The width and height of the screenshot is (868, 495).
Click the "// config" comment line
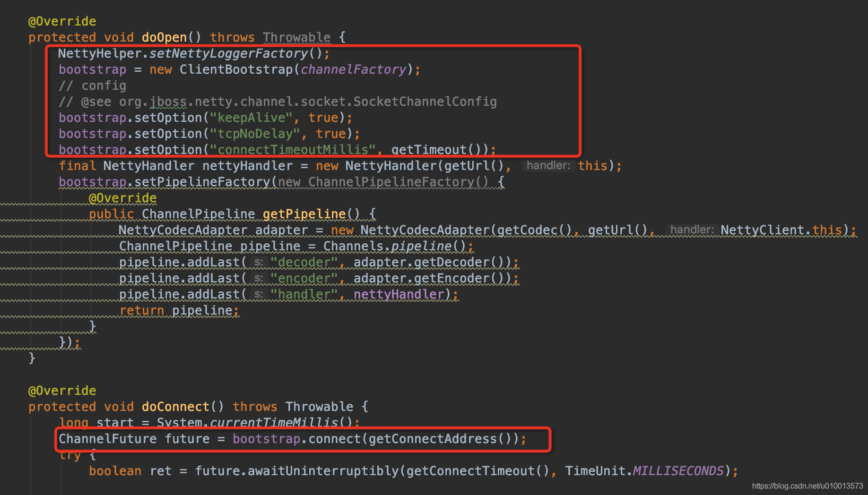click(x=92, y=85)
